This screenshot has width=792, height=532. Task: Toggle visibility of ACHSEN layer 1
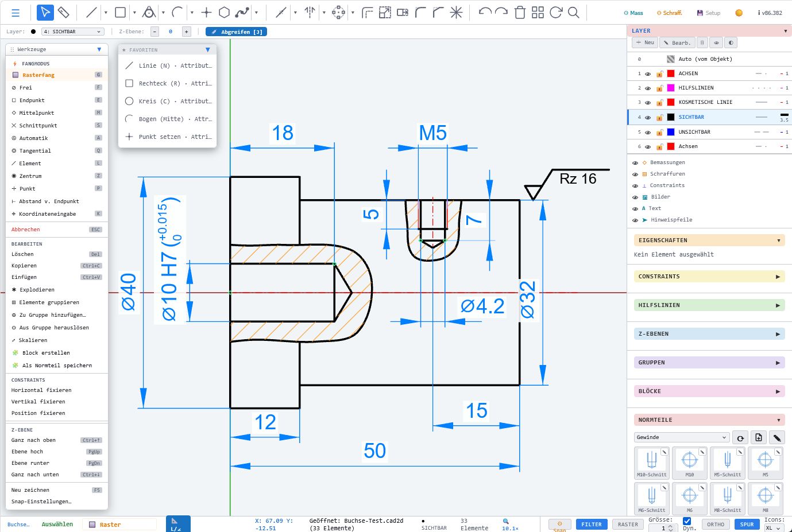click(648, 74)
